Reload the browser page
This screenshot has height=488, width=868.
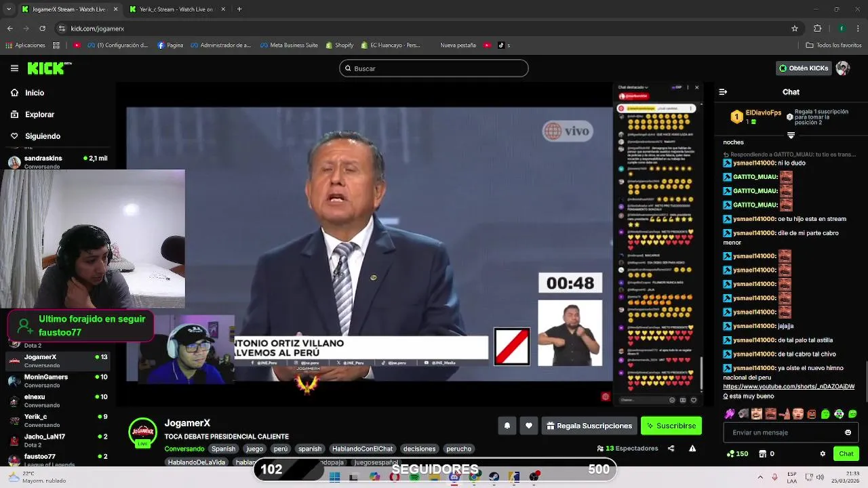(x=42, y=28)
